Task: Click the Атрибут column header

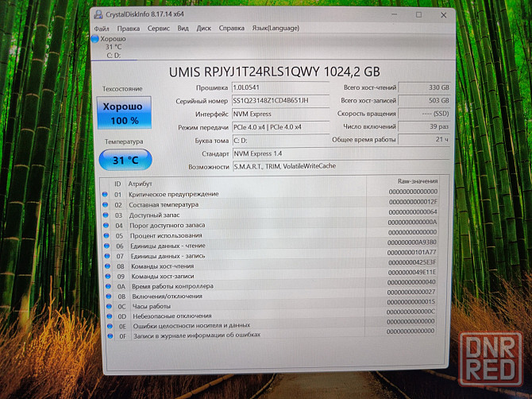Action: coord(140,184)
